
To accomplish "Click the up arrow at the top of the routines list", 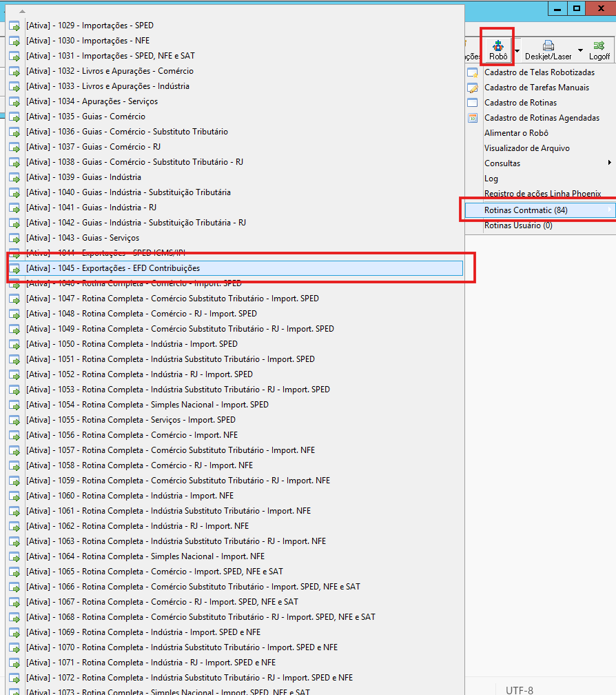I will tap(22, 12).
